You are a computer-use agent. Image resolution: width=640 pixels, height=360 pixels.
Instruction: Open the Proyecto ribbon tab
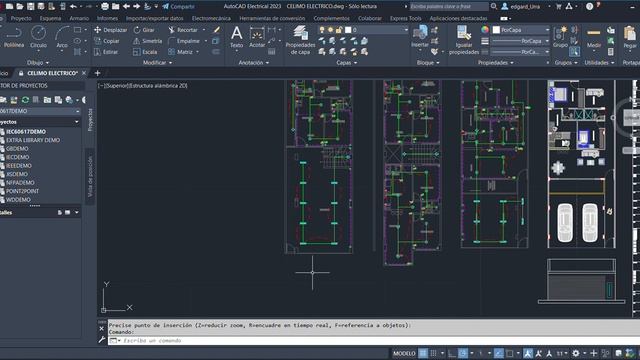(x=21, y=18)
